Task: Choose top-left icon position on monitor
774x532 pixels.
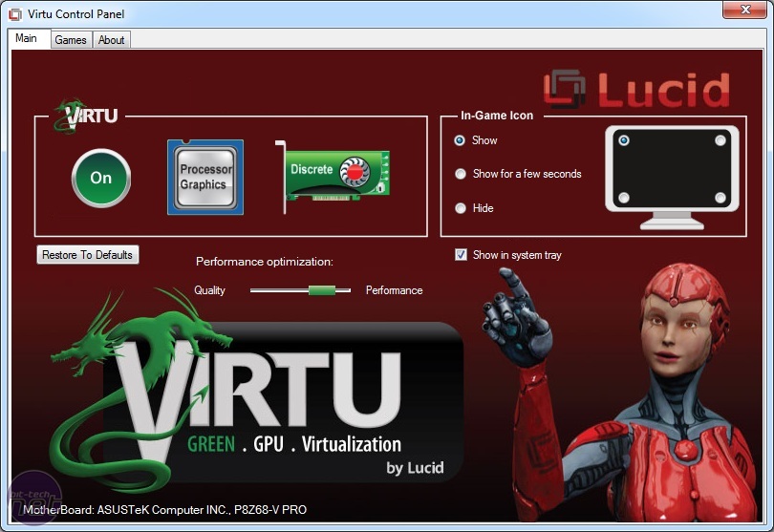Action: tap(624, 140)
